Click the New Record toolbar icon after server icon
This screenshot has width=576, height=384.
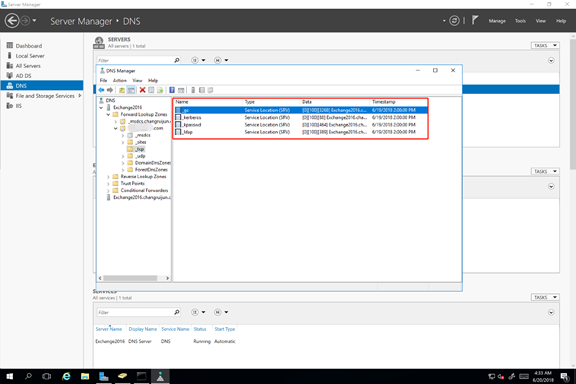202,90
